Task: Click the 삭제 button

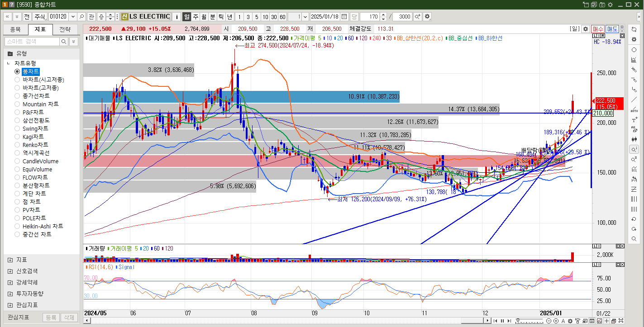Action: pyautogui.click(x=69, y=318)
